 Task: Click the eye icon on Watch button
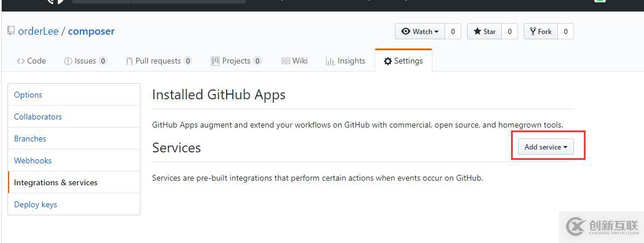click(x=406, y=32)
